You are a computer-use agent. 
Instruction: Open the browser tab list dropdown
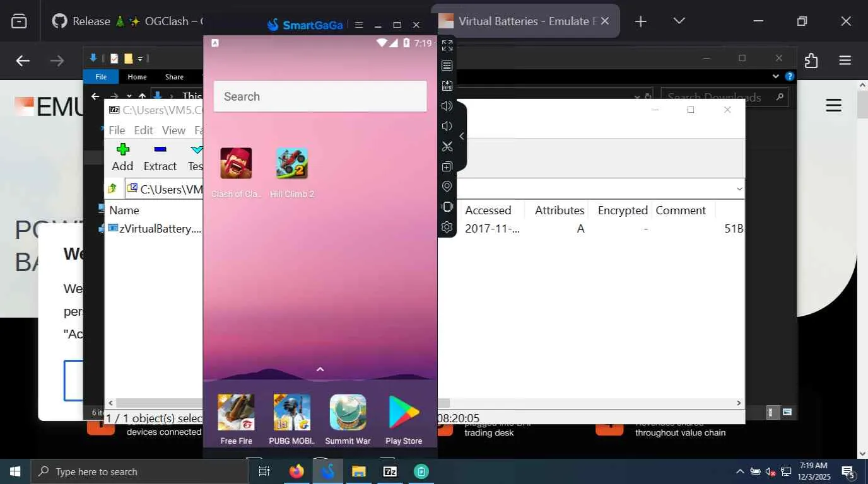(x=679, y=21)
